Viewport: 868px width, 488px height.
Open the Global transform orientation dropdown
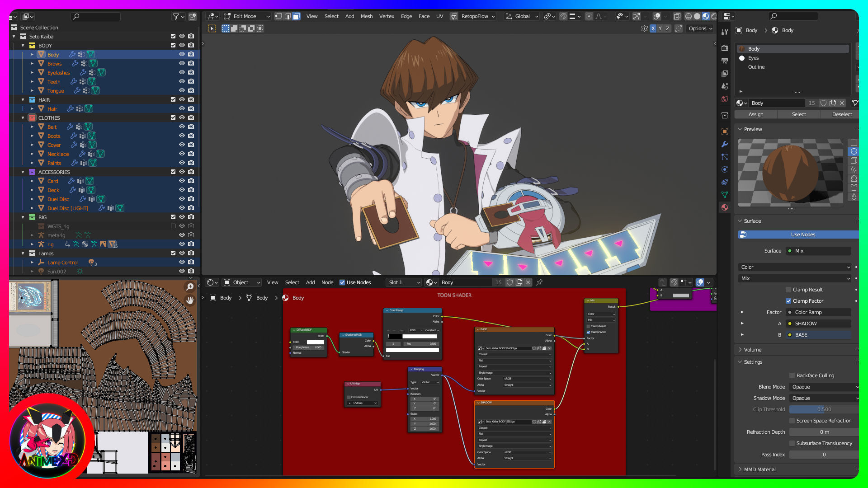522,16
